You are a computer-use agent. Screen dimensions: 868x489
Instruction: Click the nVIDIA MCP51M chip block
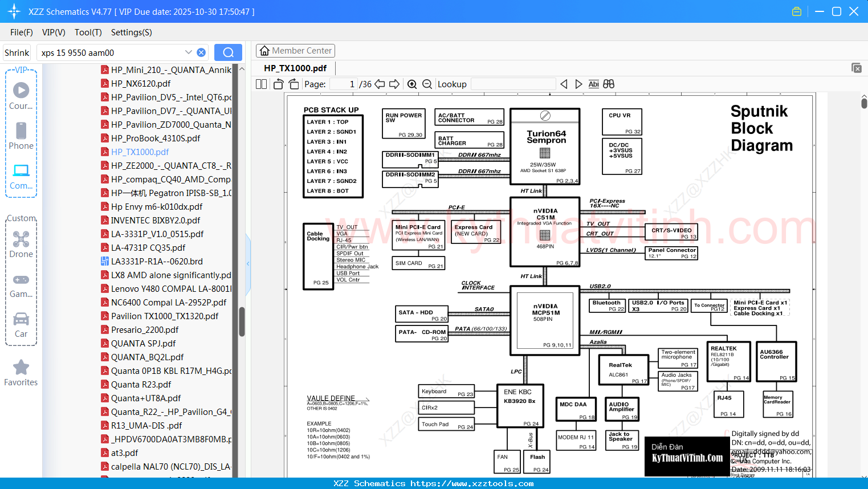pyautogui.click(x=545, y=320)
